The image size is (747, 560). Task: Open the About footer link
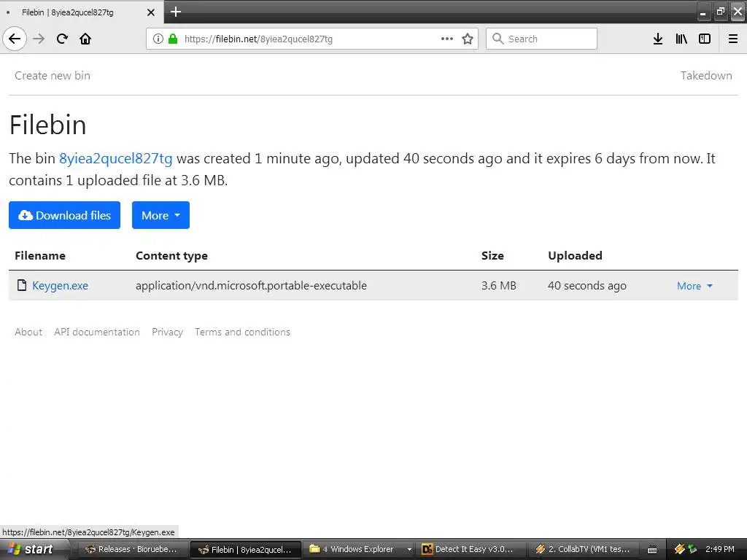coord(28,332)
